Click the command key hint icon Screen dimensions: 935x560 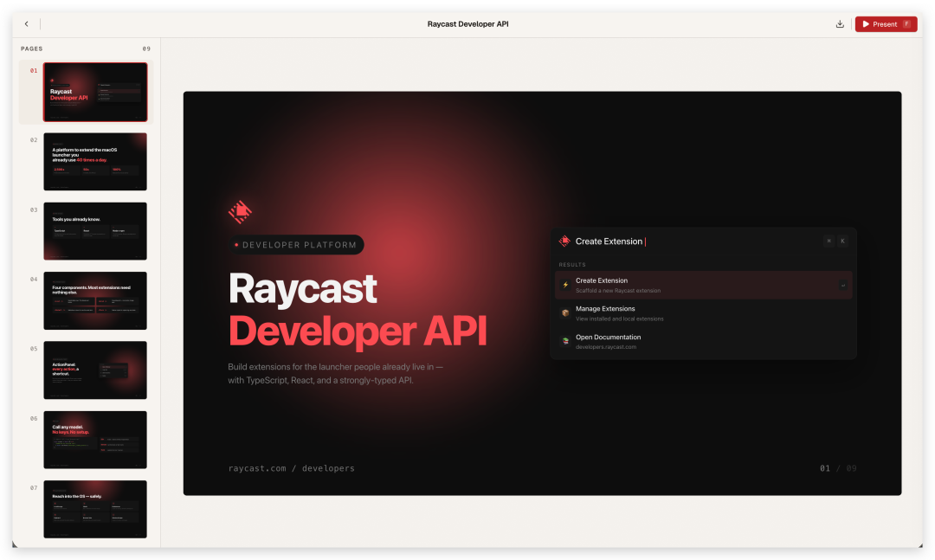point(829,241)
